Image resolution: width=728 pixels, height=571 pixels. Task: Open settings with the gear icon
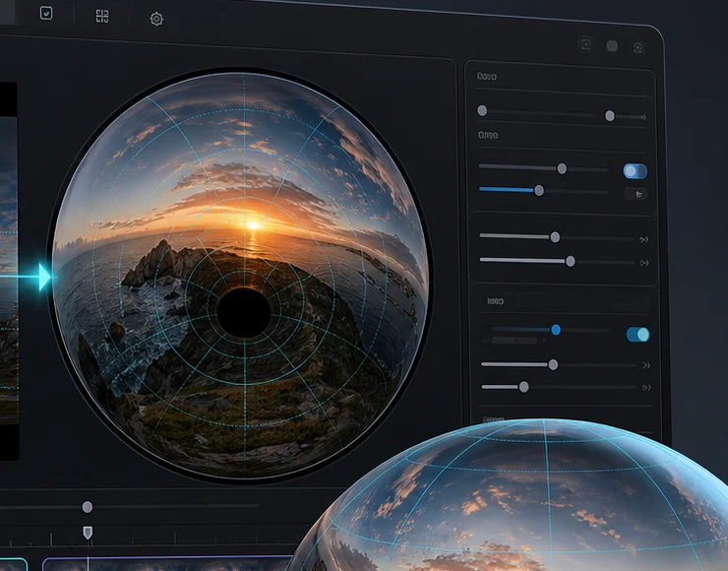156,19
